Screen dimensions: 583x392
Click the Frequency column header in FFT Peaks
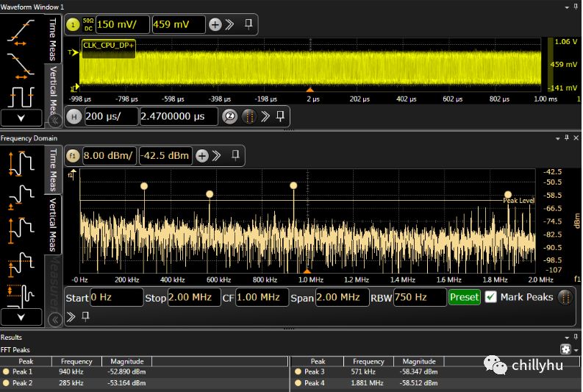(77, 361)
